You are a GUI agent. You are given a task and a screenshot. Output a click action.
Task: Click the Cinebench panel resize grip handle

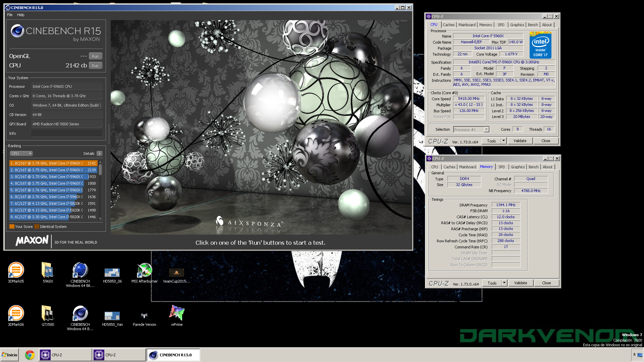pyautogui.click(x=108, y=134)
